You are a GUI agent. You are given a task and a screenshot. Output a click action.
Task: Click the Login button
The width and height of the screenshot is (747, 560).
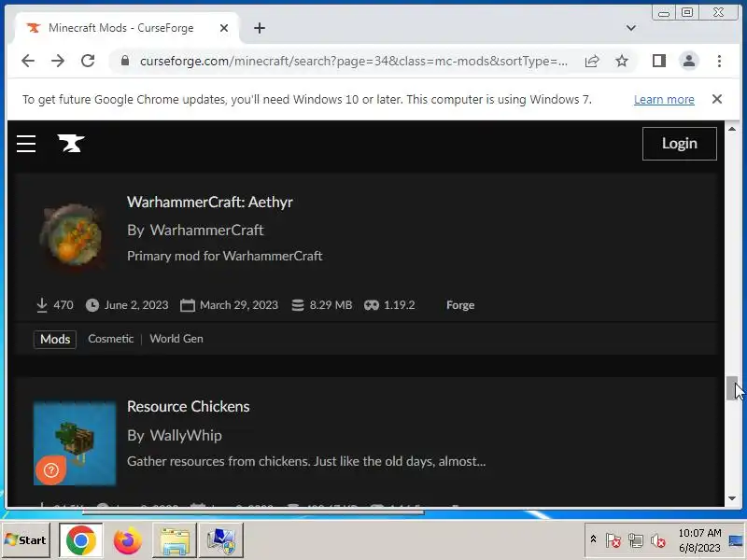tap(680, 144)
